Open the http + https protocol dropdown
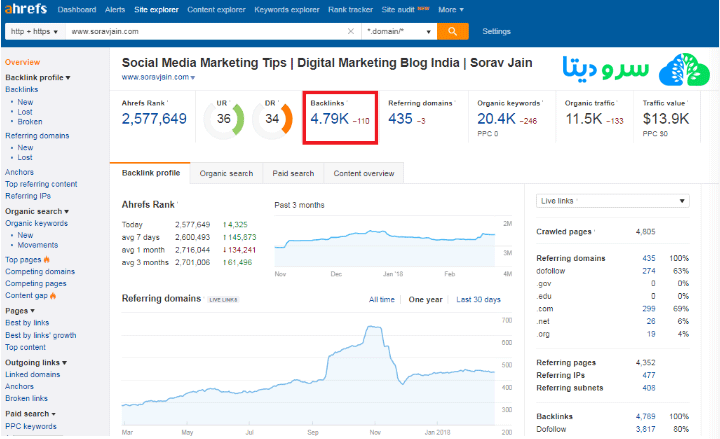The width and height of the screenshot is (720, 439). (34, 32)
